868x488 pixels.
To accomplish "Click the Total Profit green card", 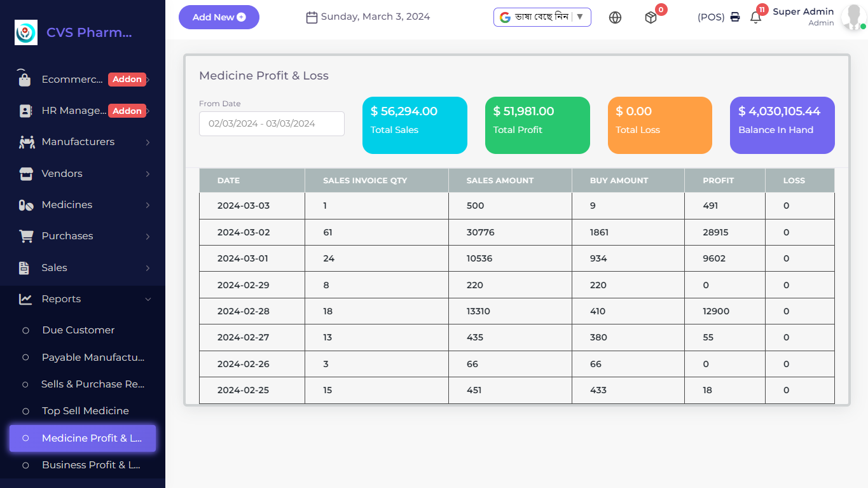I will pos(537,125).
